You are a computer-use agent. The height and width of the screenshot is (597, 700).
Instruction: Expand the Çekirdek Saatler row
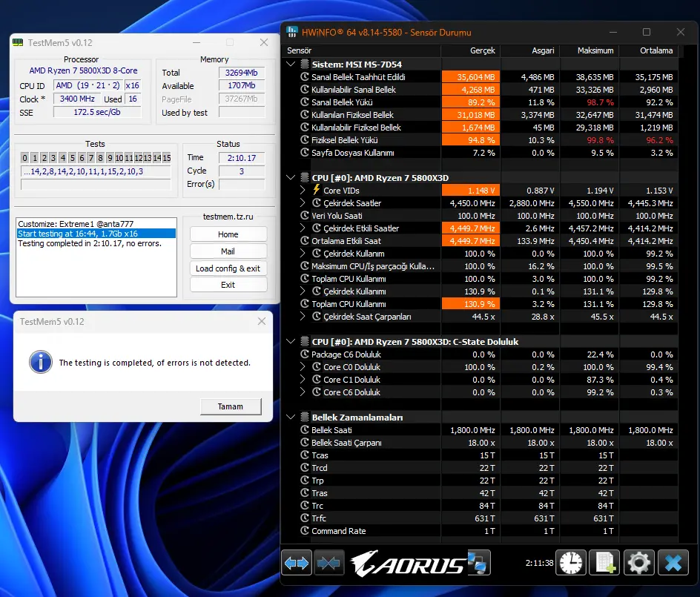pos(303,202)
